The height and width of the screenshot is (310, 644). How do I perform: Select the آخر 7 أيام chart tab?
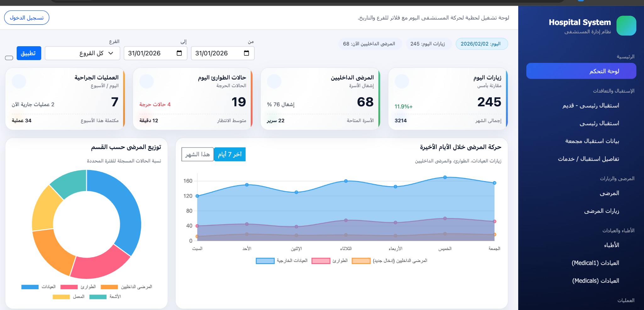[230, 154]
